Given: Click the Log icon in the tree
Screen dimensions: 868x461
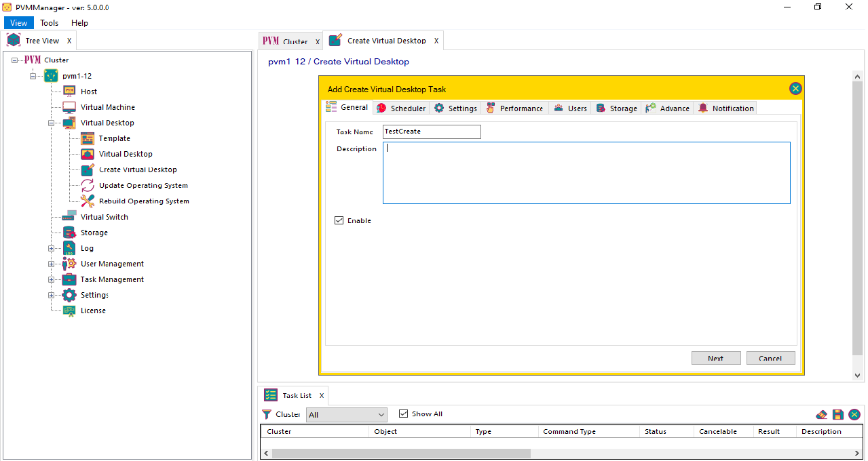Looking at the screenshot, I should point(69,248).
